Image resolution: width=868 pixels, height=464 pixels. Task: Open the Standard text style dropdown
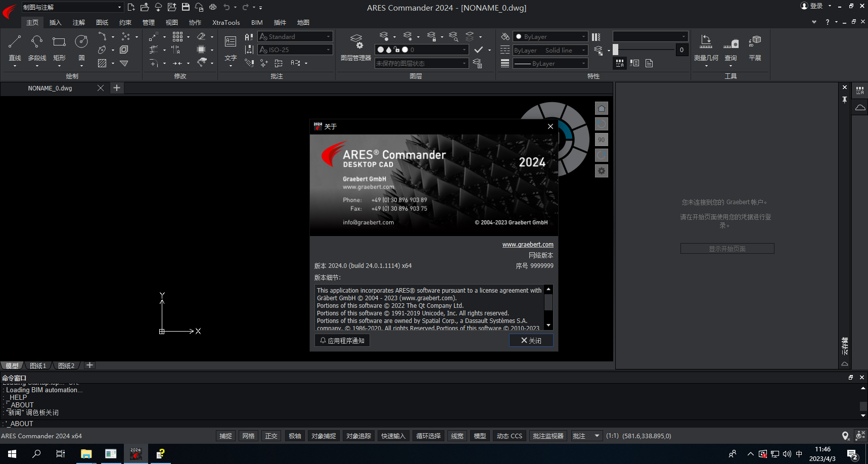[x=295, y=36]
